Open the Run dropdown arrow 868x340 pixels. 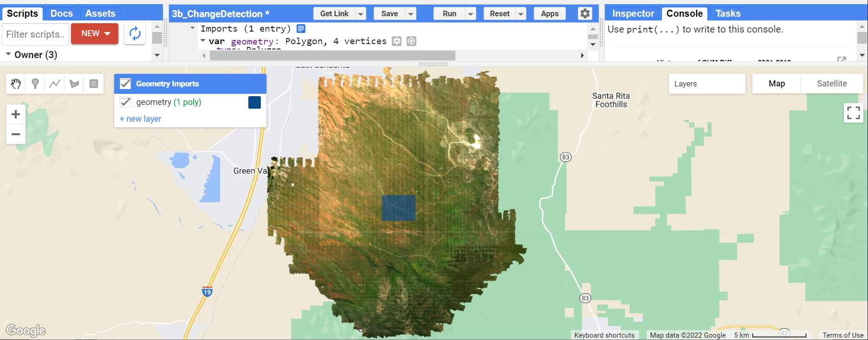[x=471, y=14]
